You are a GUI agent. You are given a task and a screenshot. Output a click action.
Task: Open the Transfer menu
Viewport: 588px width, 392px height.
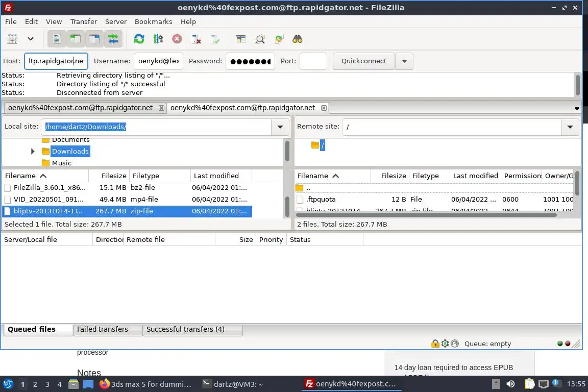pyautogui.click(x=84, y=21)
